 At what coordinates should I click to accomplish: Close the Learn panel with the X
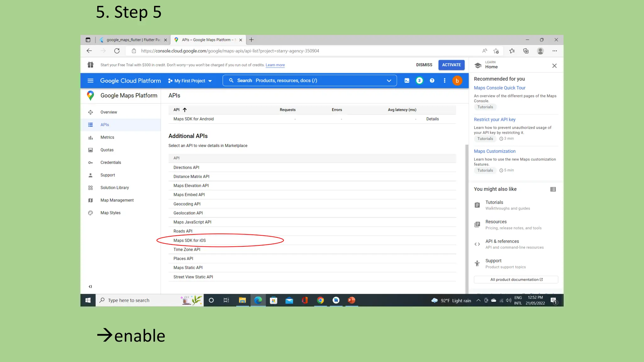[x=554, y=66]
